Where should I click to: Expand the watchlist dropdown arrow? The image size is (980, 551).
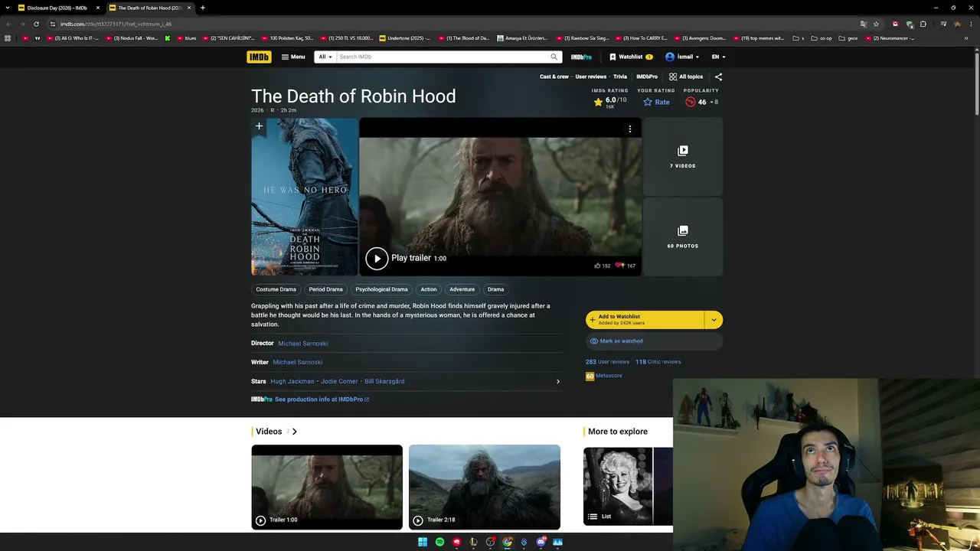click(714, 320)
